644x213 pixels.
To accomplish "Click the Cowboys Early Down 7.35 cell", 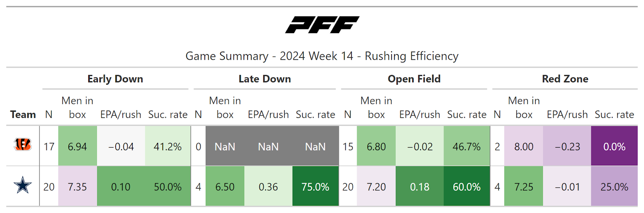I will [x=77, y=187].
